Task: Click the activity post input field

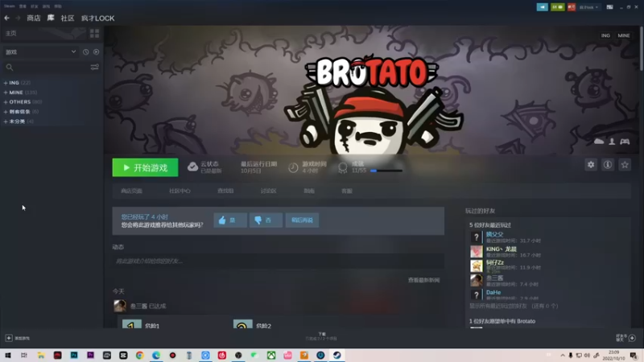Action: click(278, 261)
